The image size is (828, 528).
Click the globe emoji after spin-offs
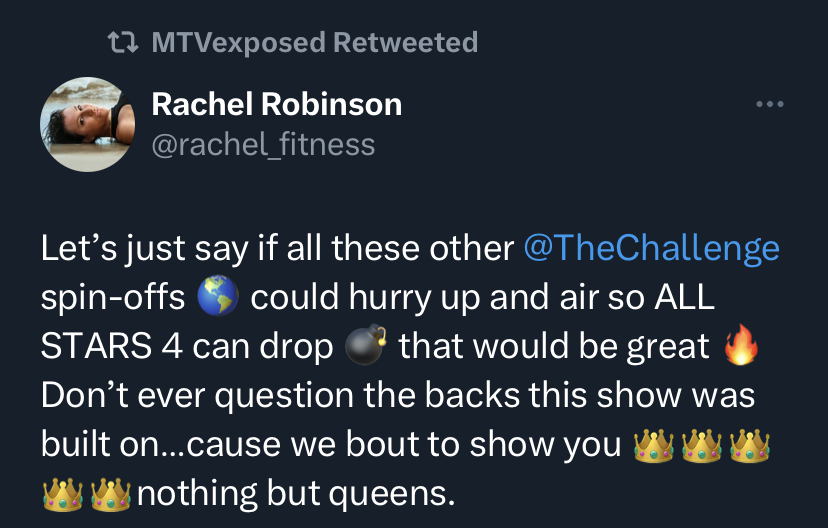(x=218, y=296)
